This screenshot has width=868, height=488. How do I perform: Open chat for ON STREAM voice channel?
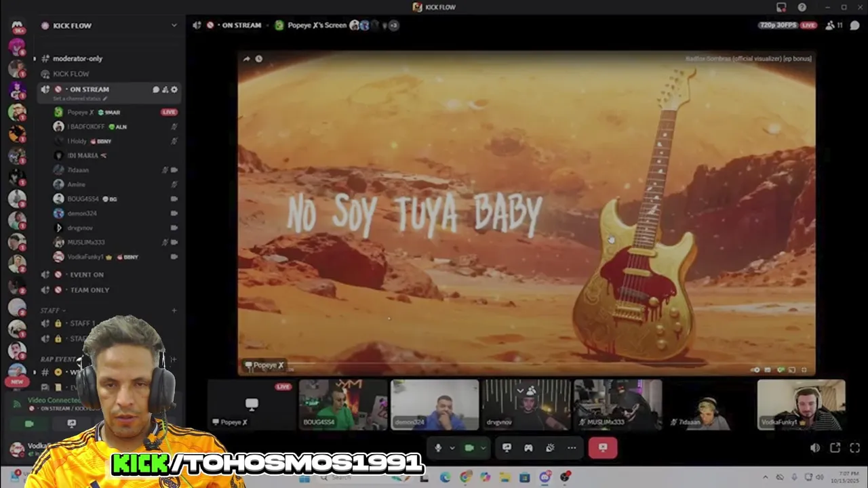(x=155, y=89)
